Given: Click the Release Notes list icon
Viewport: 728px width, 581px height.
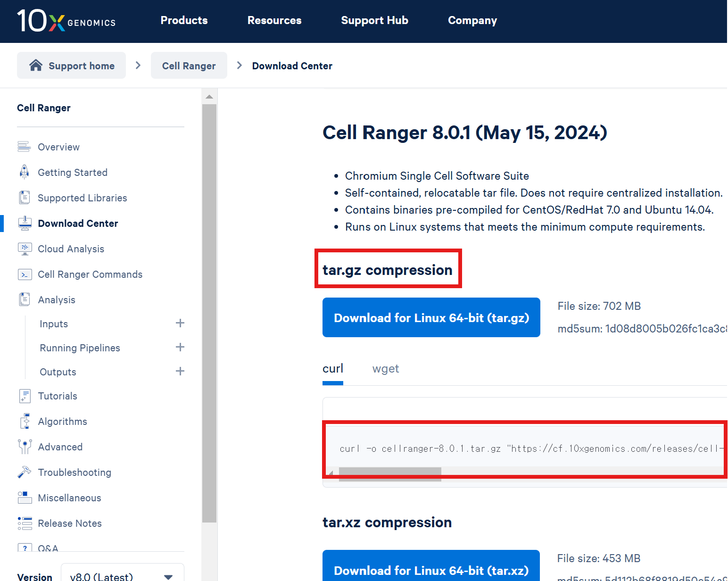Looking at the screenshot, I should pos(25,523).
